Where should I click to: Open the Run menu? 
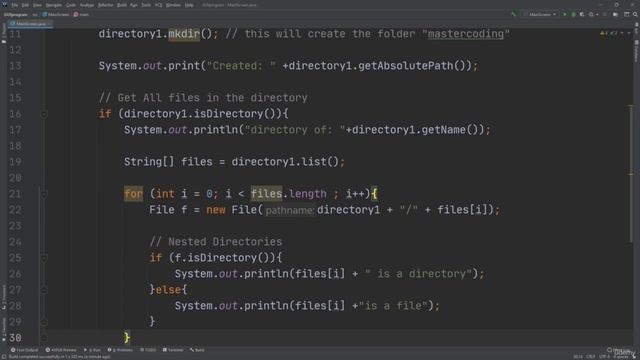click(x=134, y=5)
